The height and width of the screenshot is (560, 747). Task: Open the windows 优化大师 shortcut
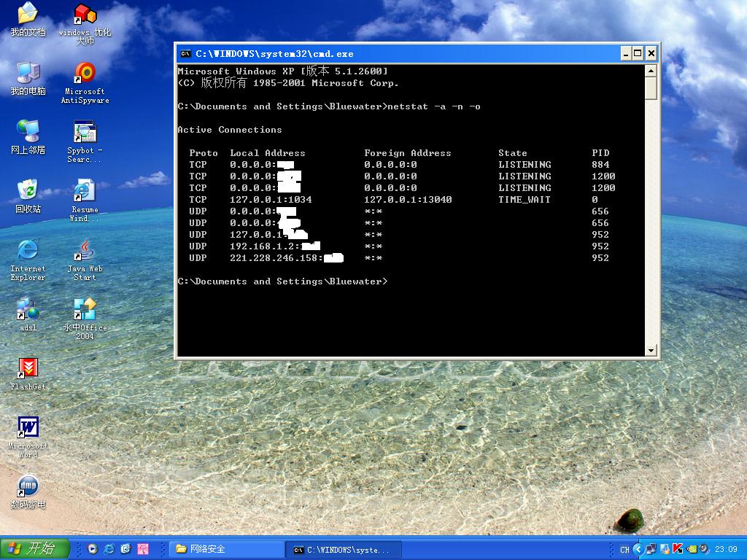tap(85, 15)
